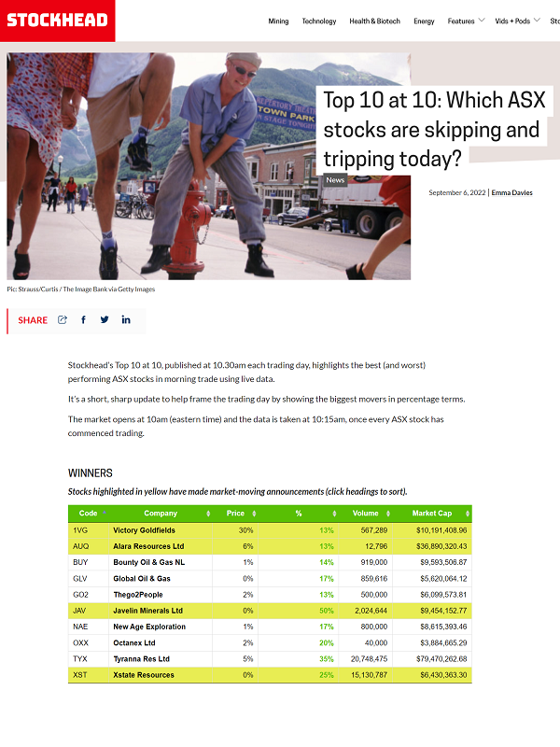
Task: Select the Victory Goldfields company cell
Action: tap(161, 530)
